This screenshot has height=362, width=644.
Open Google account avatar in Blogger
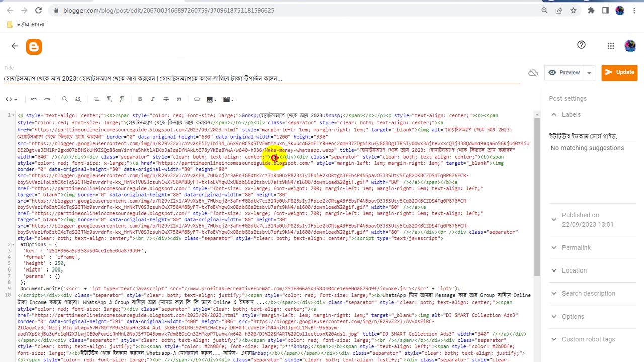630,46
